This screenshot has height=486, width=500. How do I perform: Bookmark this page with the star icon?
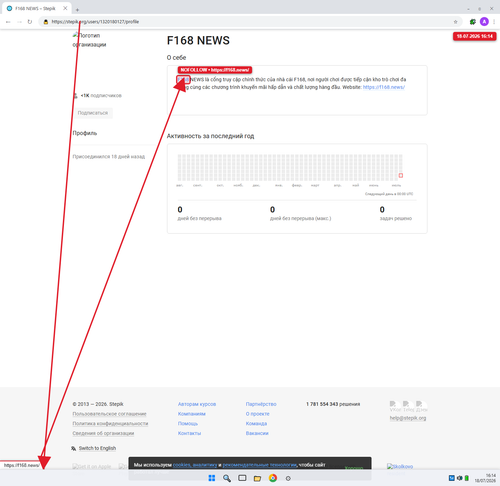click(455, 22)
